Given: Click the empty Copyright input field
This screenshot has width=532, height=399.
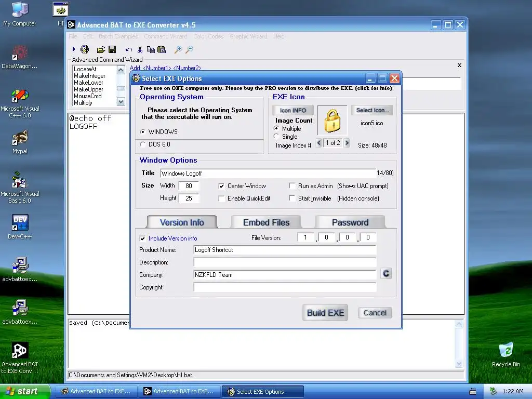Looking at the screenshot, I should 285,287.
